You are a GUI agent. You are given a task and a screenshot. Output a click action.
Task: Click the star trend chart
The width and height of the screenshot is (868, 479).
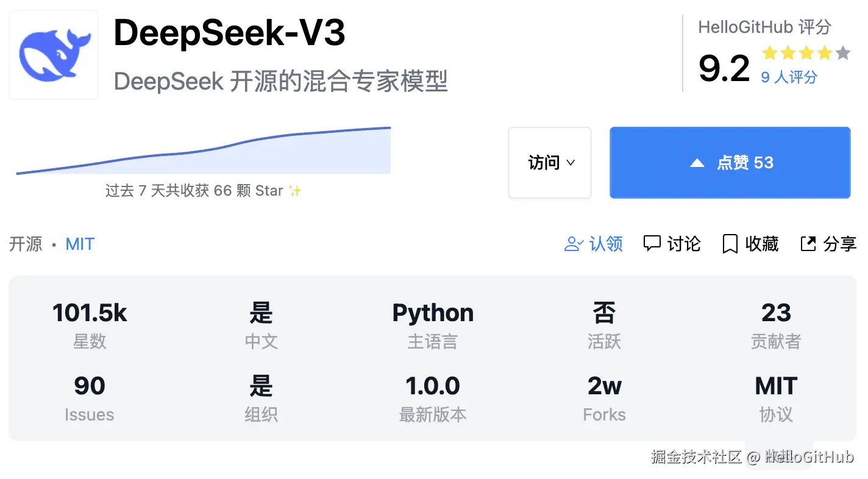(x=203, y=152)
